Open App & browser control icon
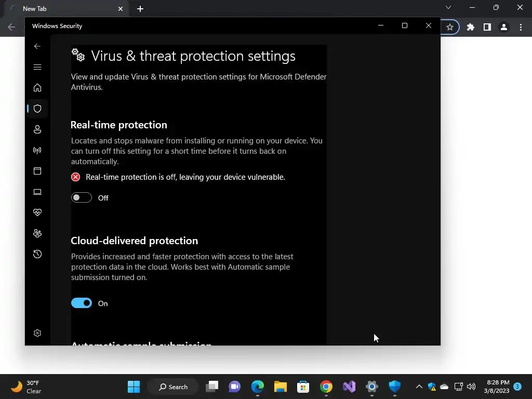 coord(37,171)
